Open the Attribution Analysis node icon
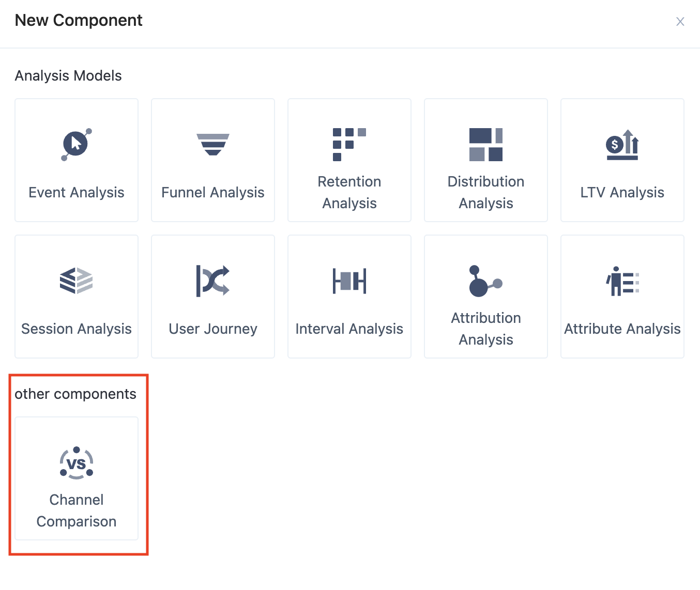 click(x=485, y=281)
